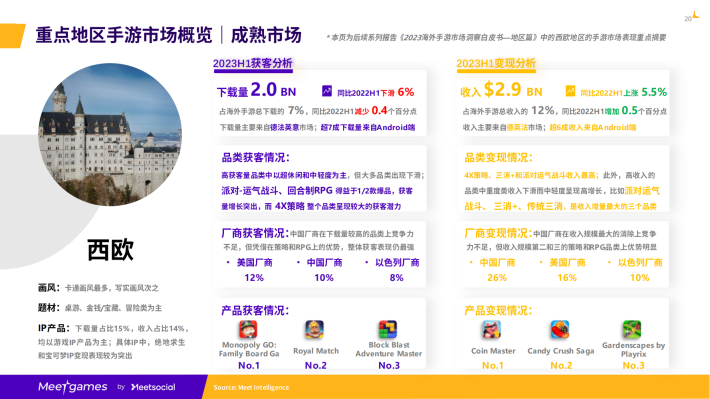Click the Meetsocial logo in footer

tap(153, 387)
